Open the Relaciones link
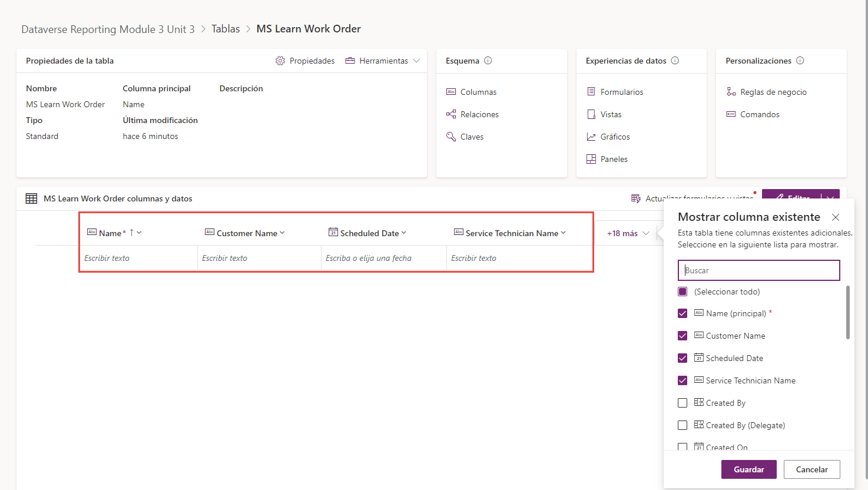The width and height of the screenshot is (868, 490). coord(479,114)
